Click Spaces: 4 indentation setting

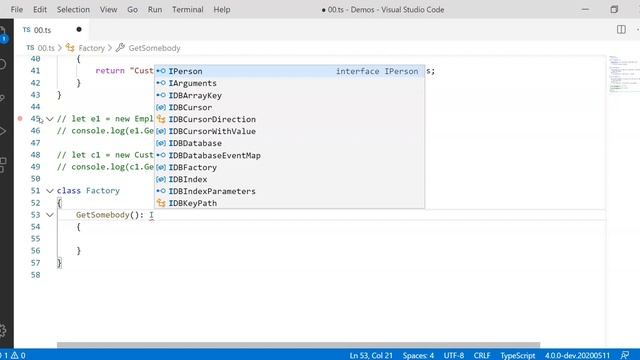click(418, 356)
